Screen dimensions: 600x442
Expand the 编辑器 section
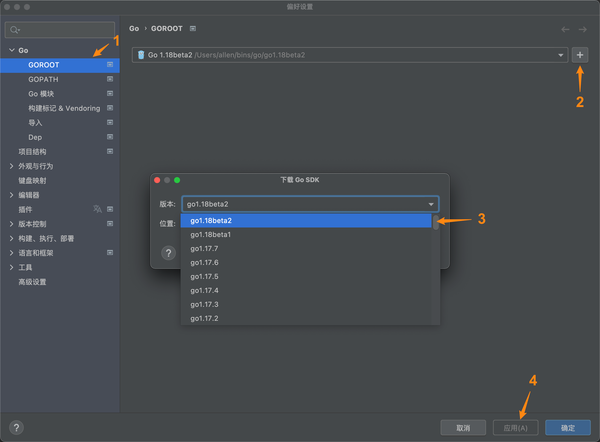[11, 195]
